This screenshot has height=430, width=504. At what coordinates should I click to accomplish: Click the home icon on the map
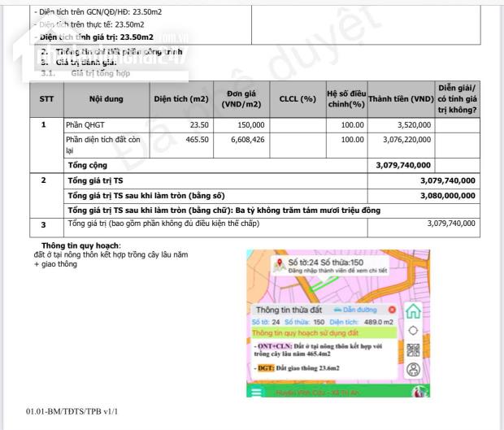[413, 311]
